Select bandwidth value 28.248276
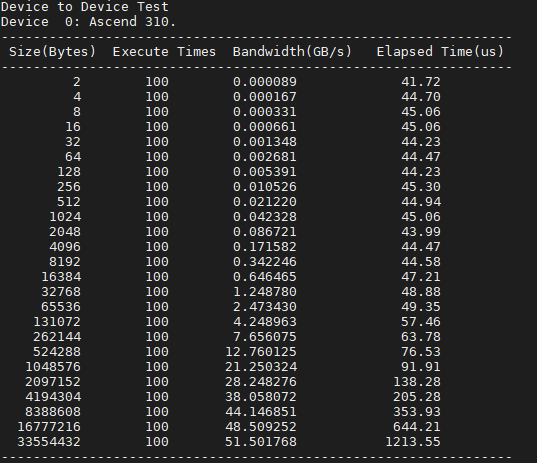Screen dimensions: 537x463 point(261,382)
